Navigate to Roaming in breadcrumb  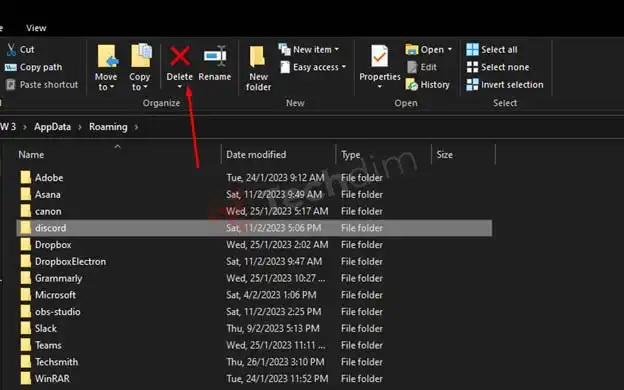click(108, 127)
